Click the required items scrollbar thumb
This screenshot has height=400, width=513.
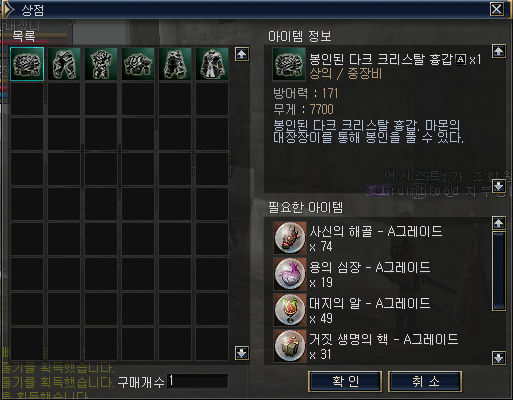pyautogui.click(x=499, y=271)
